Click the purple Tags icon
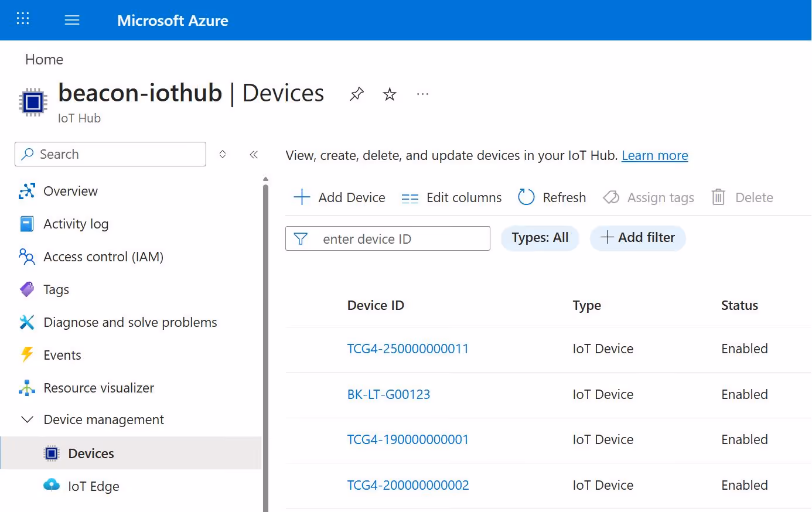 coord(27,289)
